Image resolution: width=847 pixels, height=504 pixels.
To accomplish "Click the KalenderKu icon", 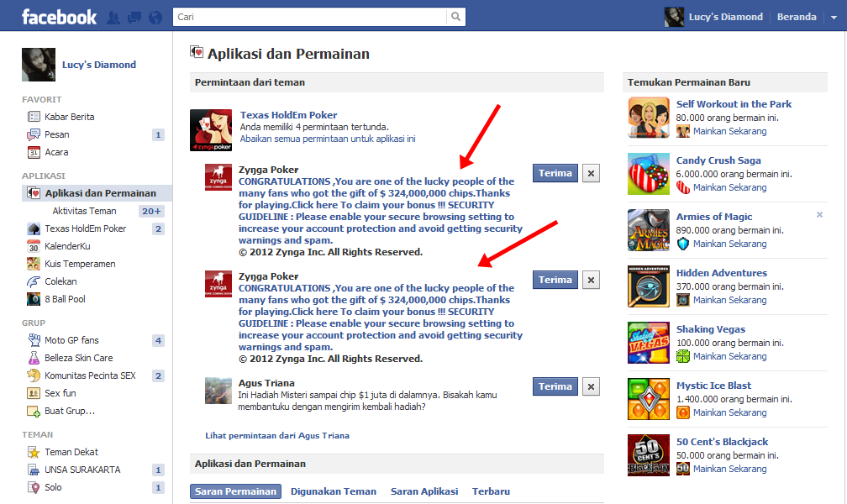I will (34, 246).
